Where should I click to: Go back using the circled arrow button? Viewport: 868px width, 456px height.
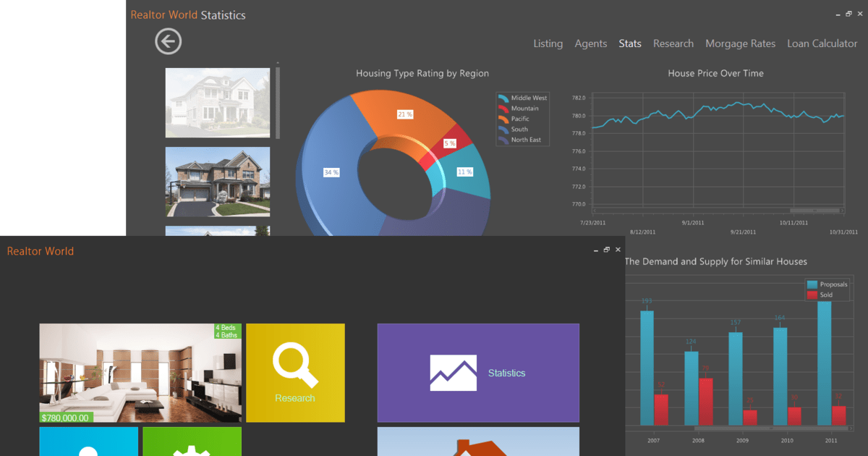[x=168, y=41]
